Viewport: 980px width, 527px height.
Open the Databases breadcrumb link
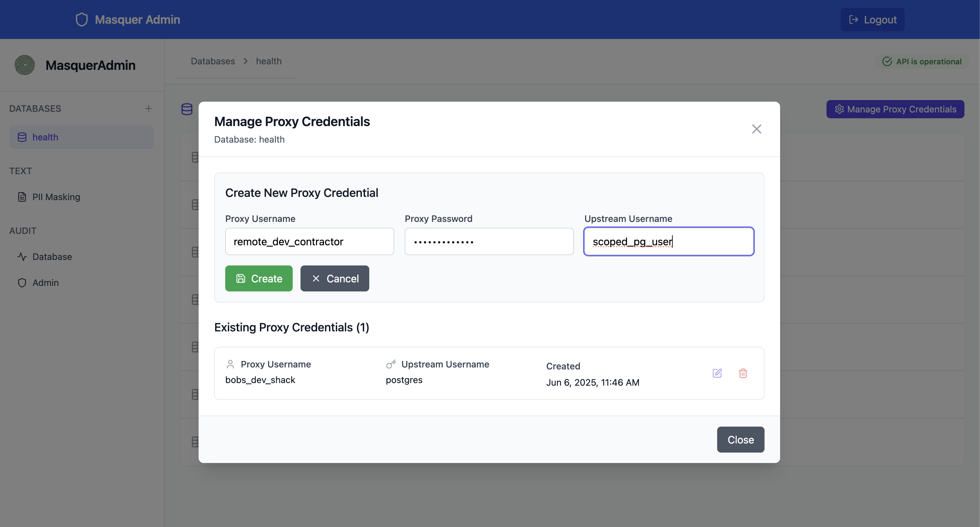pyautogui.click(x=213, y=61)
